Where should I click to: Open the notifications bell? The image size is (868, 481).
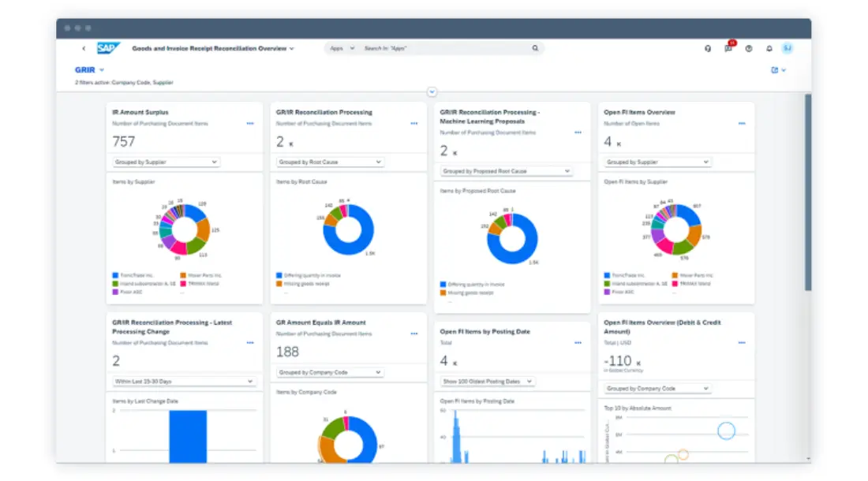(x=769, y=49)
